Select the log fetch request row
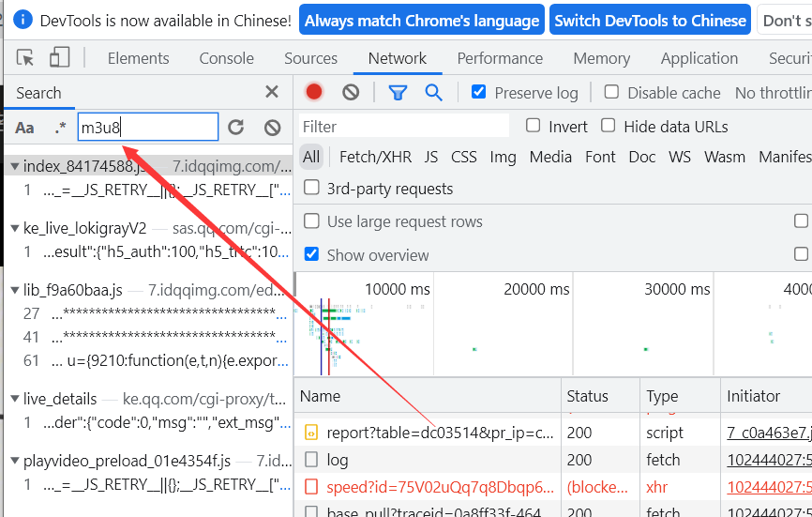This screenshot has height=517, width=812. [552, 460]
